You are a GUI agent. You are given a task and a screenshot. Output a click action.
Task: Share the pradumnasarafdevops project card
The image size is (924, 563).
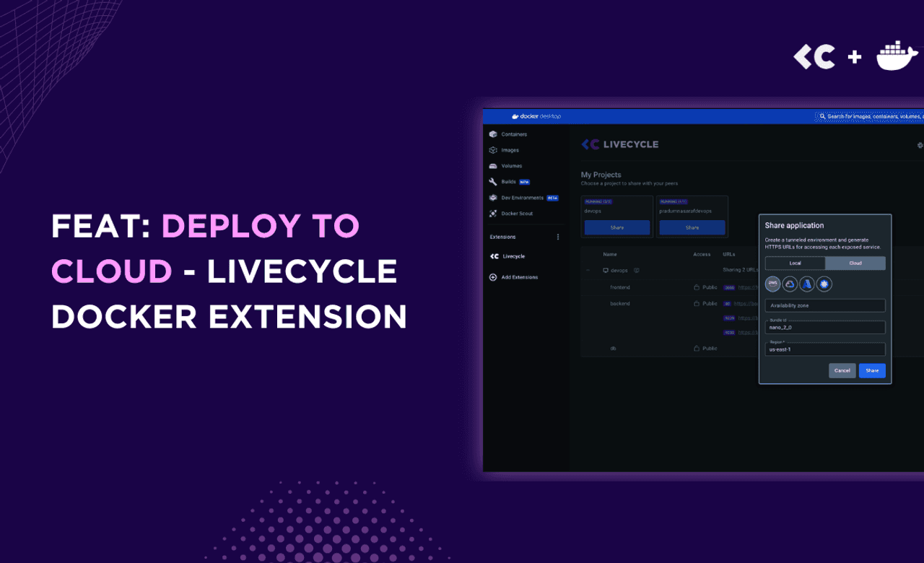click(x=692, y=227)
